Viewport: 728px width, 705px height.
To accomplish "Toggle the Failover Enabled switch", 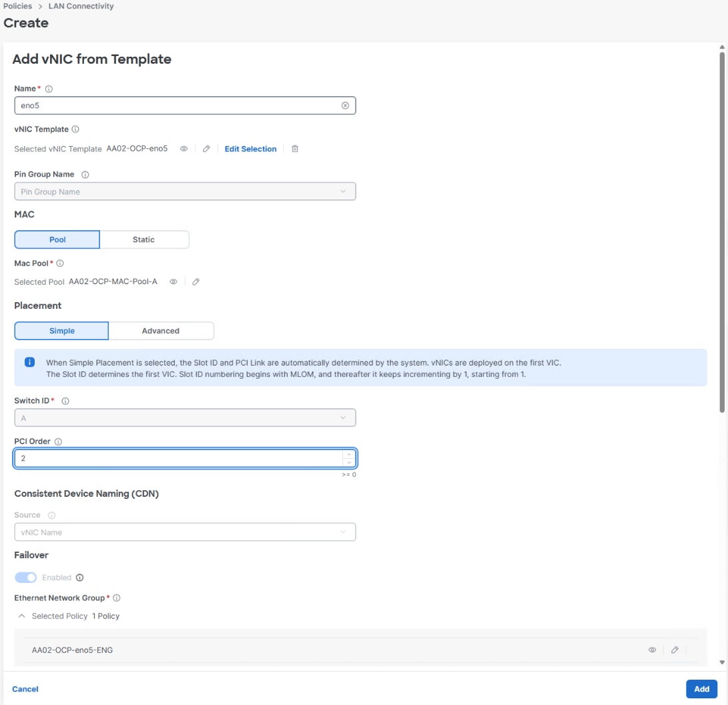I will [25, 578].
